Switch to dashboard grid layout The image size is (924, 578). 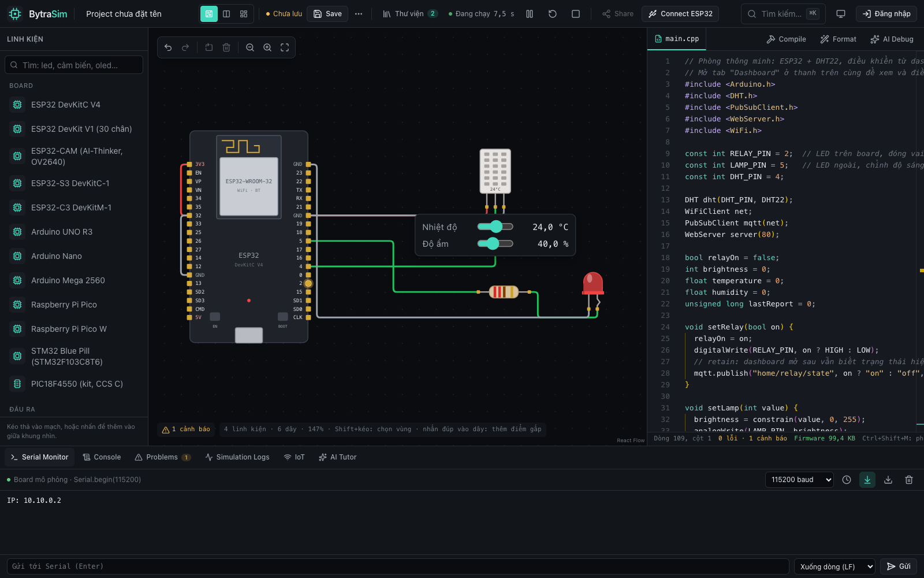pyautogui.click(x=244, y=14)
